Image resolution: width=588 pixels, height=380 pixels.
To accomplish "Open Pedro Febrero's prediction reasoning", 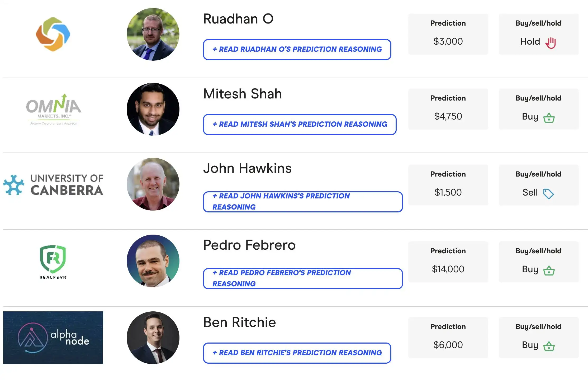I will click(x=302, y=278).
